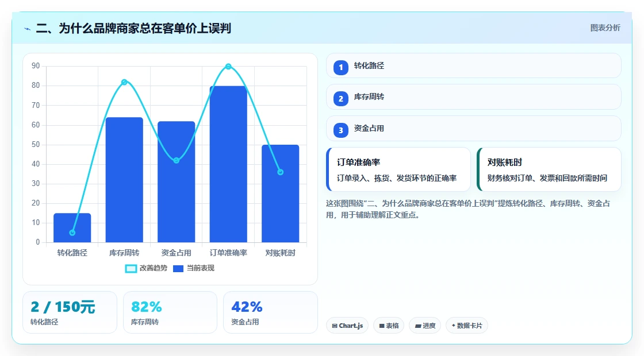Select the 转化路径 list row
Image resolution: width=644 pixels, height=356 pixels.
point(474,65)
